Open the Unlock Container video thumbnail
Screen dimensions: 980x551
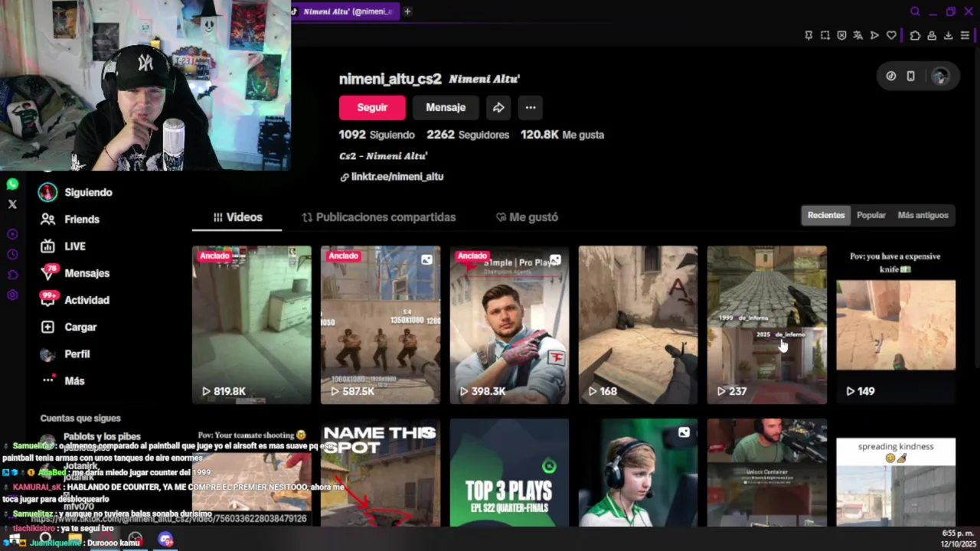click(x=767, y=472)
